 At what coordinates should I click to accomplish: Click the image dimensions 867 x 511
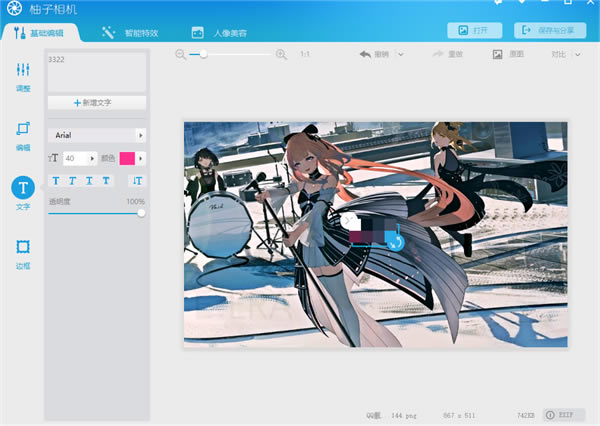click(459, 415)
